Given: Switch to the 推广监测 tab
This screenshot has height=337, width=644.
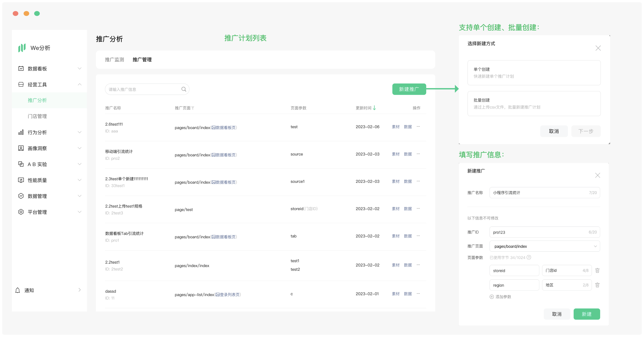Looking at the screenshot, I should coord(114,59).
